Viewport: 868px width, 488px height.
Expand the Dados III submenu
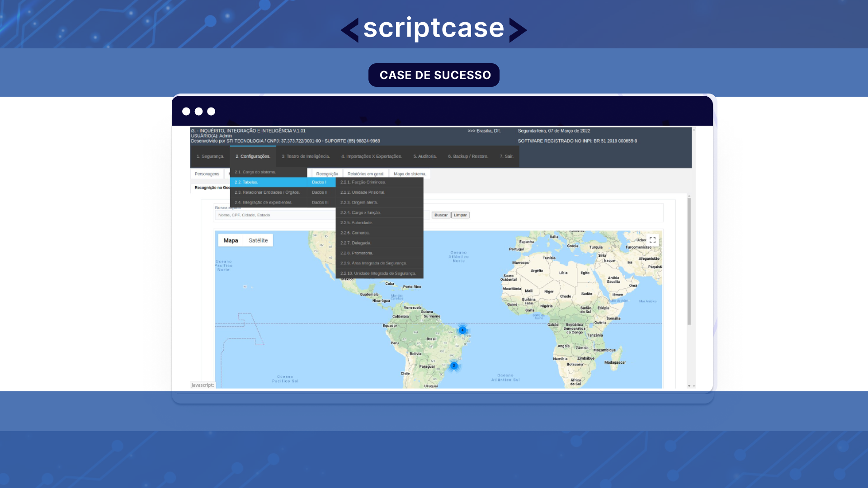321,202
